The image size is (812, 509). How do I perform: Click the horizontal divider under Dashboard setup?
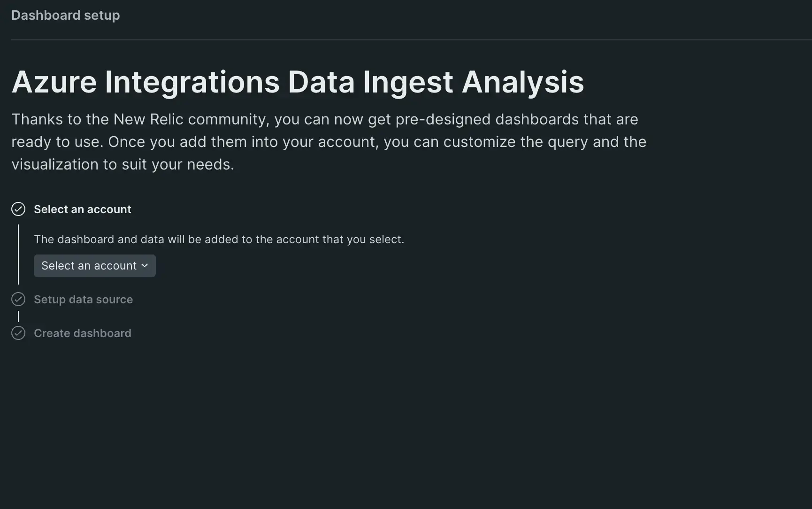coord(411,40)
